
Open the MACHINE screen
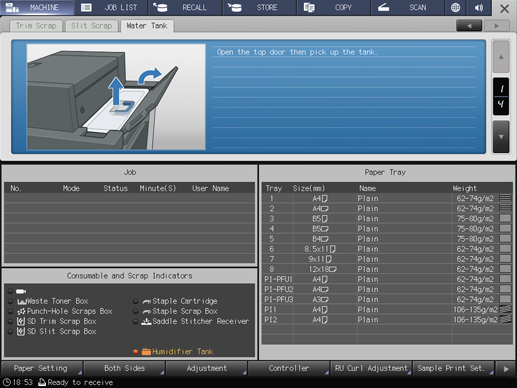(37, 8)
